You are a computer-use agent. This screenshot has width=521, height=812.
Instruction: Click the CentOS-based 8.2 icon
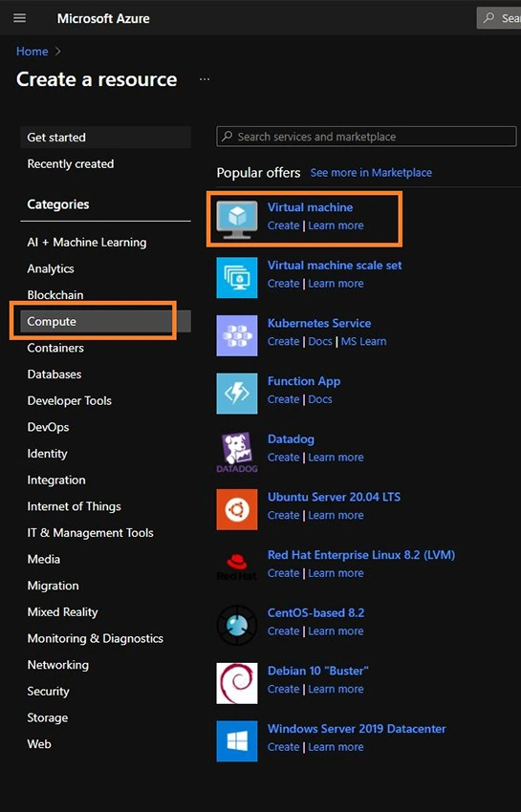(x=237, y=625)
